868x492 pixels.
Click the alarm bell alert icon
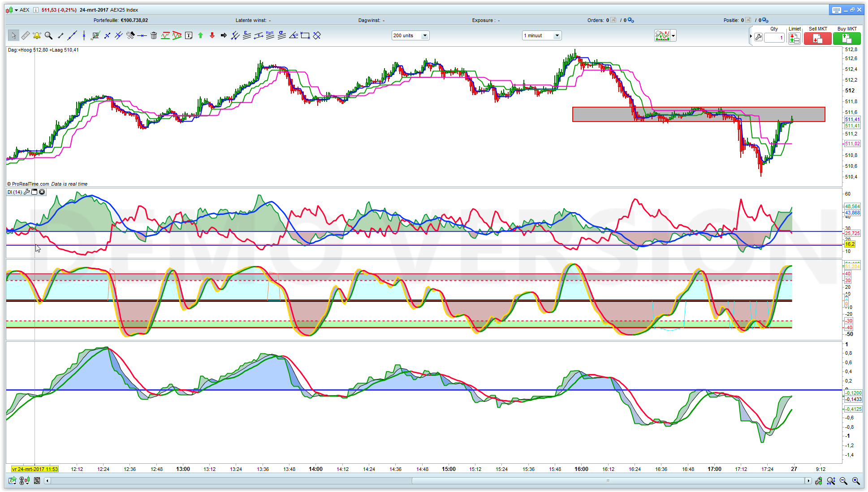37,35
